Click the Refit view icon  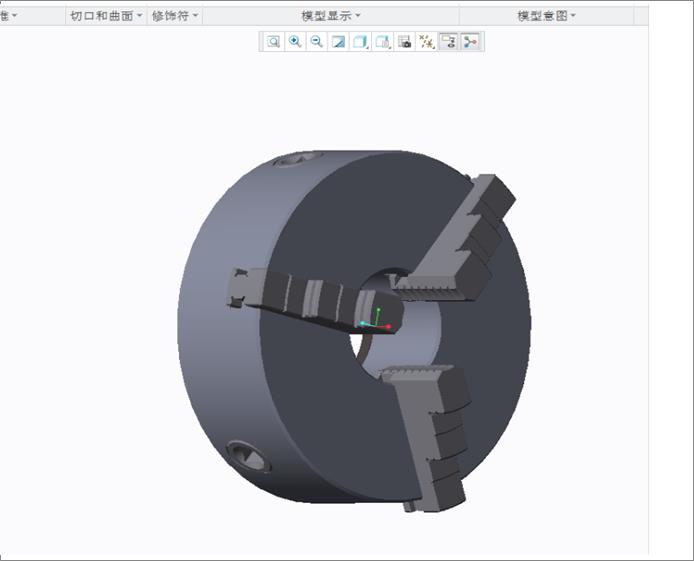(274, 42)
